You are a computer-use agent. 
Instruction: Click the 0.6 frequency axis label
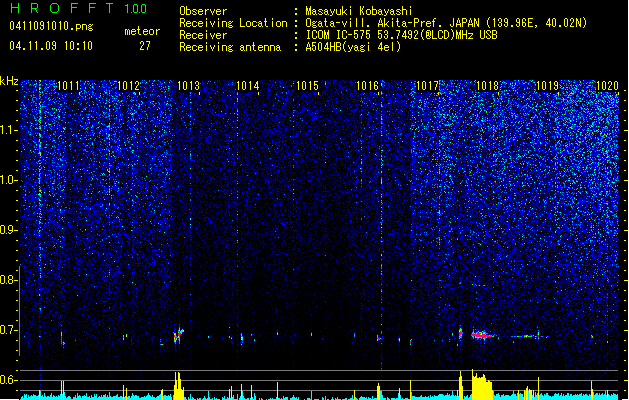tap(8, 380)
